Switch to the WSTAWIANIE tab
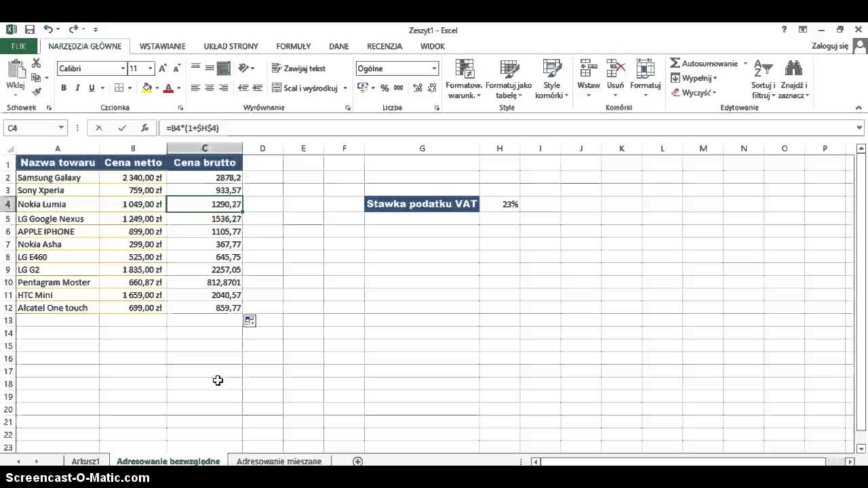 [x=163, y=46]
